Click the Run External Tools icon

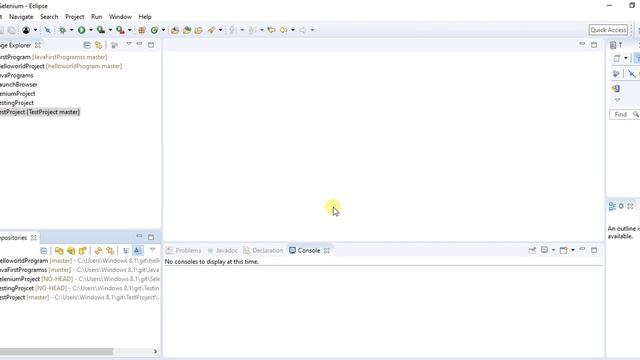click(120, 30)
